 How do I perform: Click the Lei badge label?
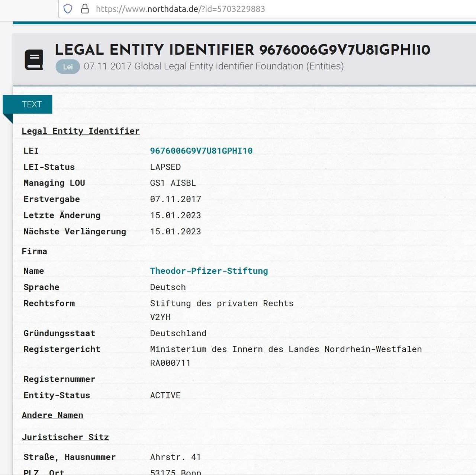pyautogui.click(x=68, y=67)
